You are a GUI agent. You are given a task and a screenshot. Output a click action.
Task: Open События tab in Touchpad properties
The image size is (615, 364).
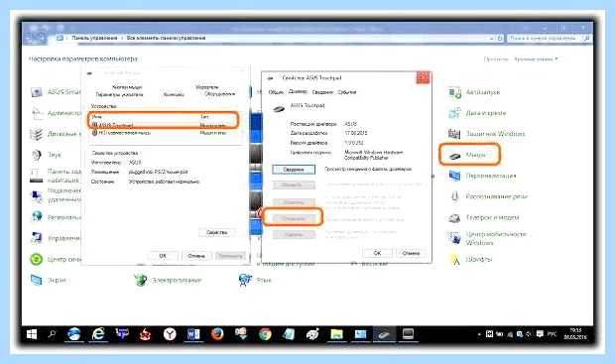coord(347,92)
